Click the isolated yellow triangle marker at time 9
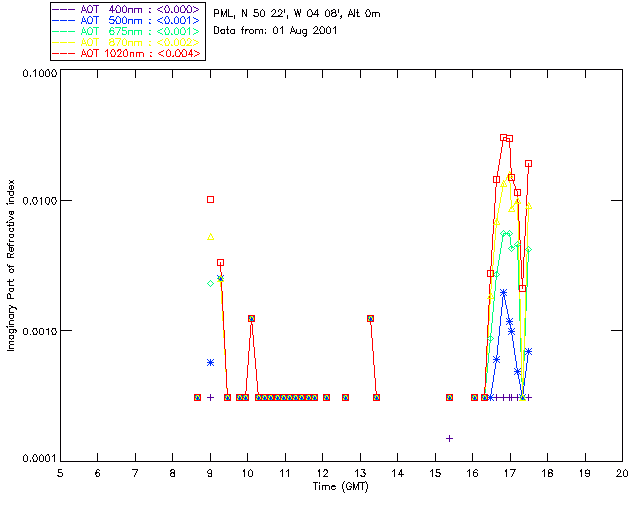640x512 pixels. pyautogui.click(x=211, y=237)
